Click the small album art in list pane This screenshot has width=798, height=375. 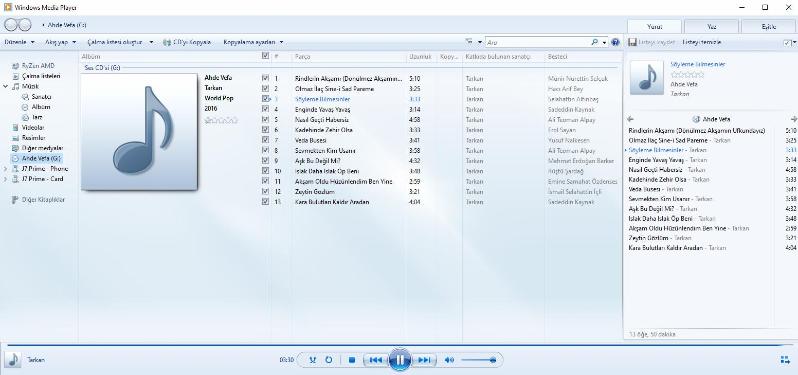pos(647,78)
